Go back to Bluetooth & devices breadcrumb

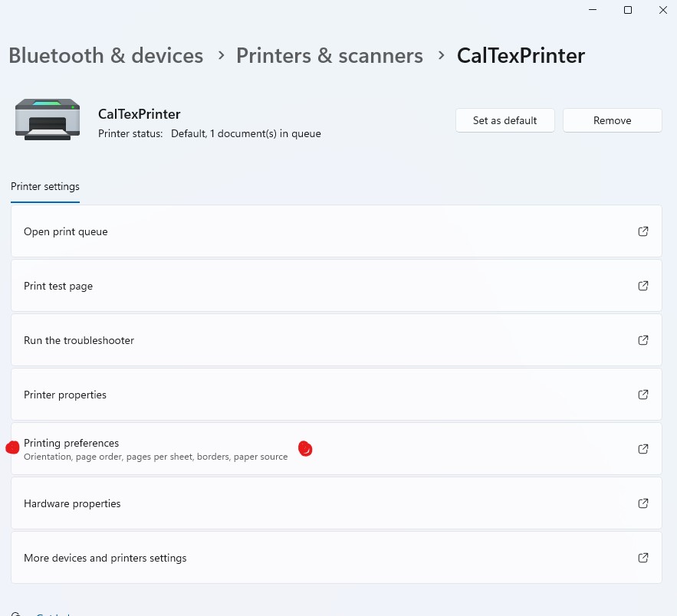click(x=106, y=56)
